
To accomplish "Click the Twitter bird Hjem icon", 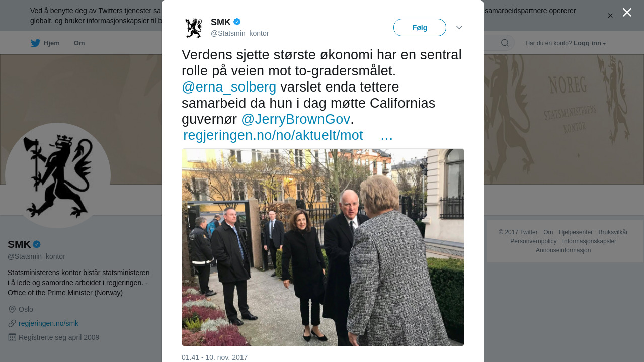I will (35, 43).
